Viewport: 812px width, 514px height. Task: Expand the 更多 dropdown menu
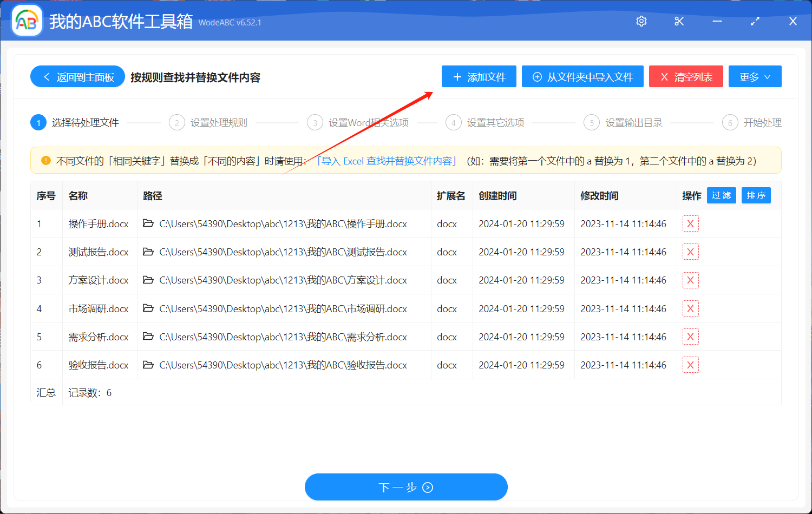(755, 76)
